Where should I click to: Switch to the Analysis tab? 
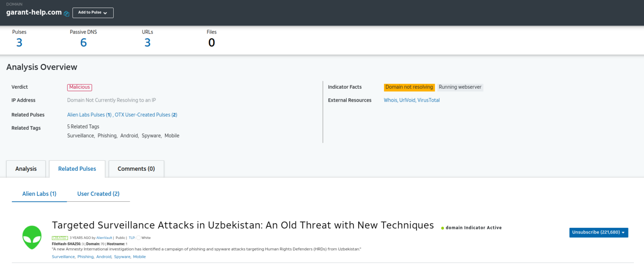(x=26, y=169)
